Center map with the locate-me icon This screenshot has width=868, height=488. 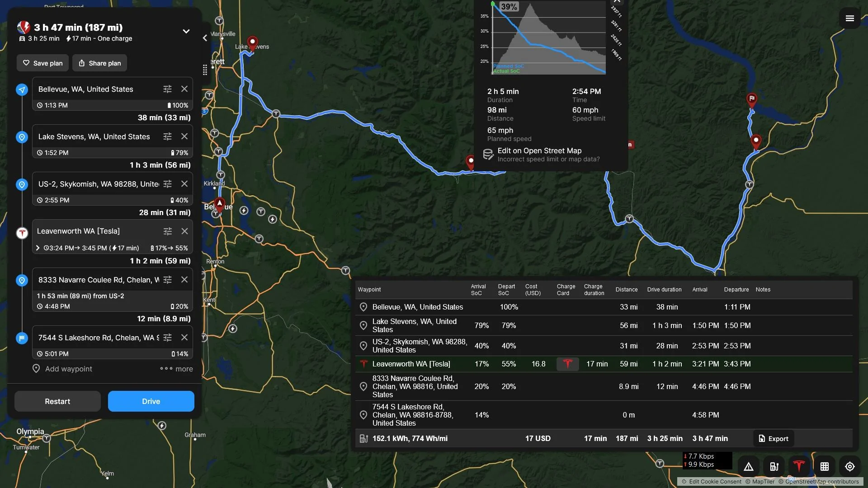point(850,466)
